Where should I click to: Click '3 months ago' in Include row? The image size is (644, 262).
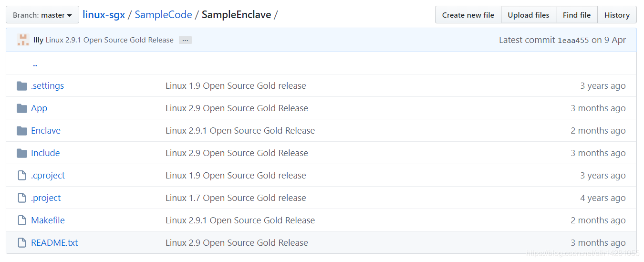(x=598, y=153)
